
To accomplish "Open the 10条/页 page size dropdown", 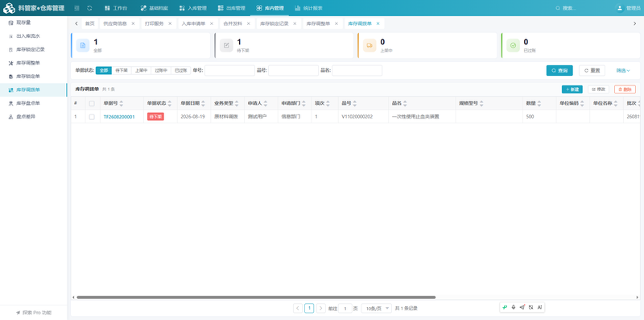I will [x=376, y=308].
